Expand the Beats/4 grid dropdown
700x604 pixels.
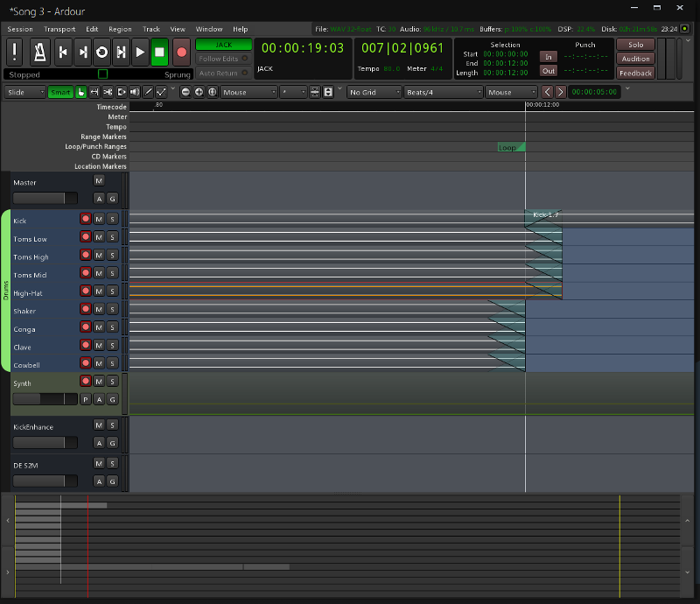tap(443, 92)
